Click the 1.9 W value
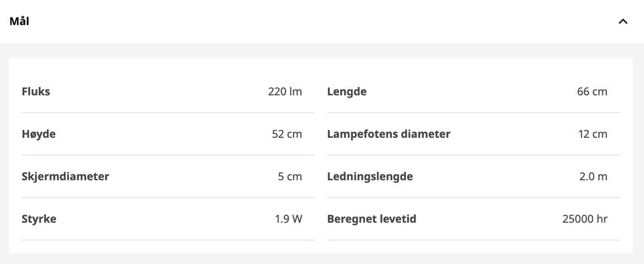 point(288,219)
